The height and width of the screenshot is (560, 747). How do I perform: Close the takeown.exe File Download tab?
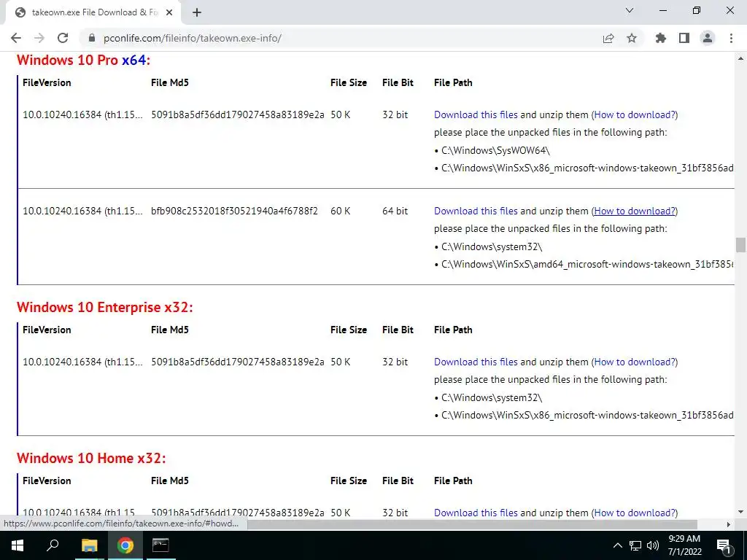click(x=169, y=13)
